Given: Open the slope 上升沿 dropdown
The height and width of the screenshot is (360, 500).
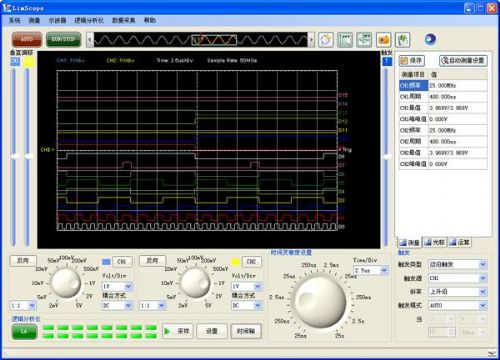Looking at the screenshot, I should click(x=458, y=292).
